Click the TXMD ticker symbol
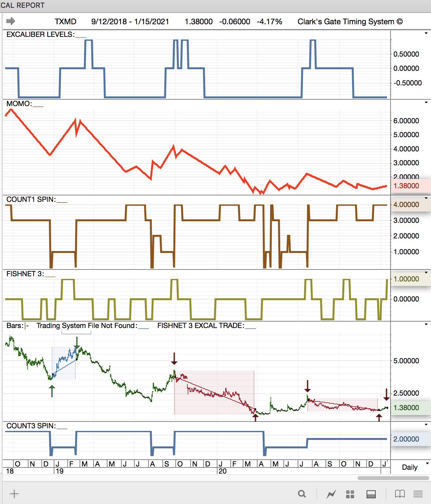The height and width of the screenshot is (504, 431). click(65, 22)
